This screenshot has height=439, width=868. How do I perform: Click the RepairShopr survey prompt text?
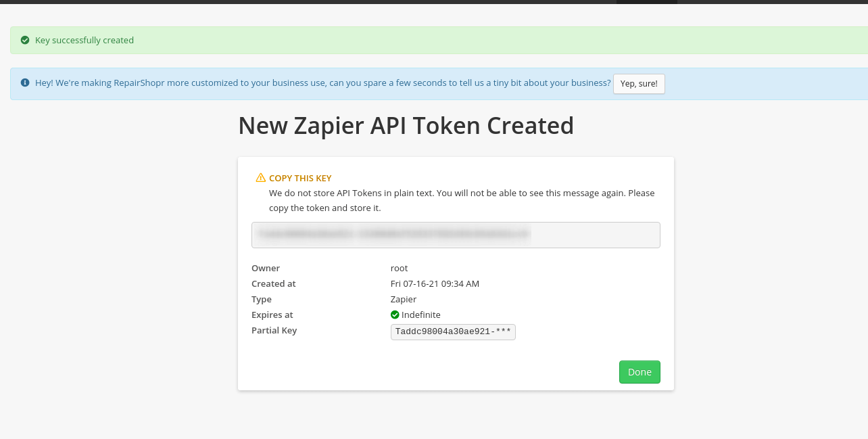[323, 83]
